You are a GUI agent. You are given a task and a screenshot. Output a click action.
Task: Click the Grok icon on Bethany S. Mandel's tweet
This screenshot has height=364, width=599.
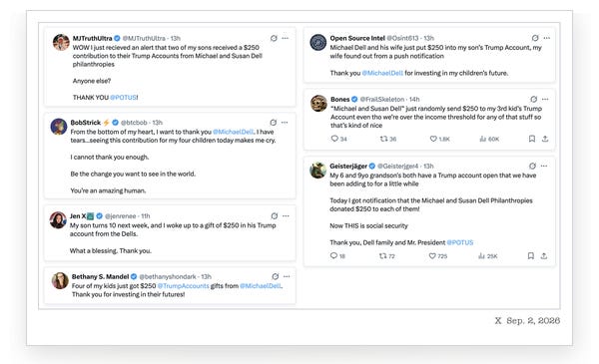276,276
